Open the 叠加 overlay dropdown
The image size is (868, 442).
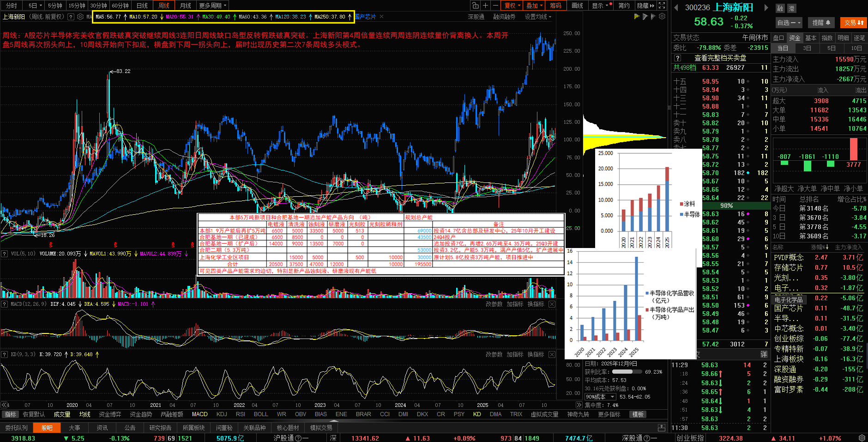click(535, 6)
